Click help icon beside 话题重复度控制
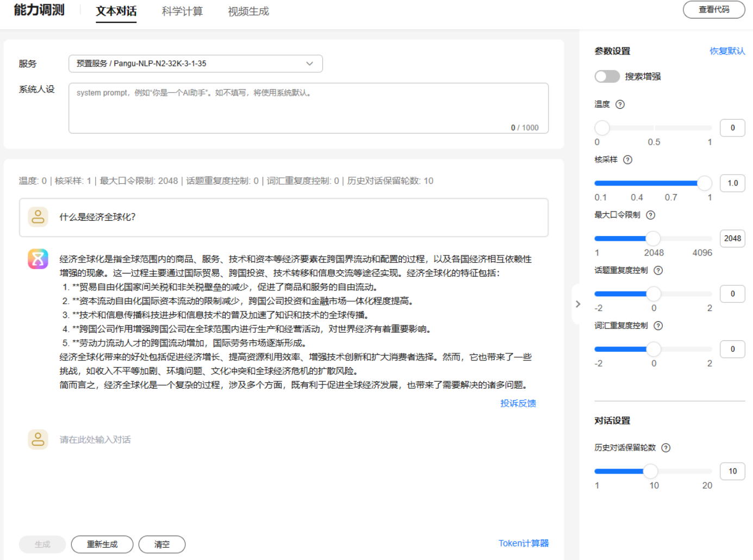The width and height of the screenshot is (753, 560). (x=658, y=271)
